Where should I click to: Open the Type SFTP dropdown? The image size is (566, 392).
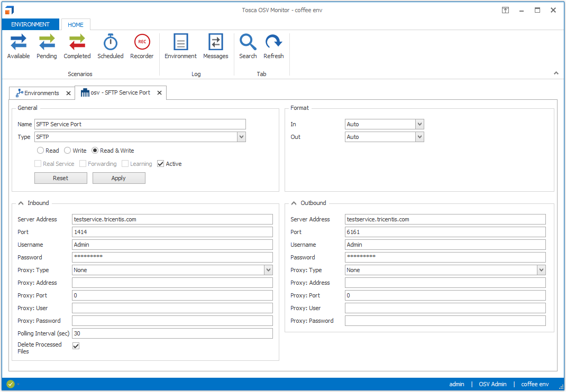(241, 137)
